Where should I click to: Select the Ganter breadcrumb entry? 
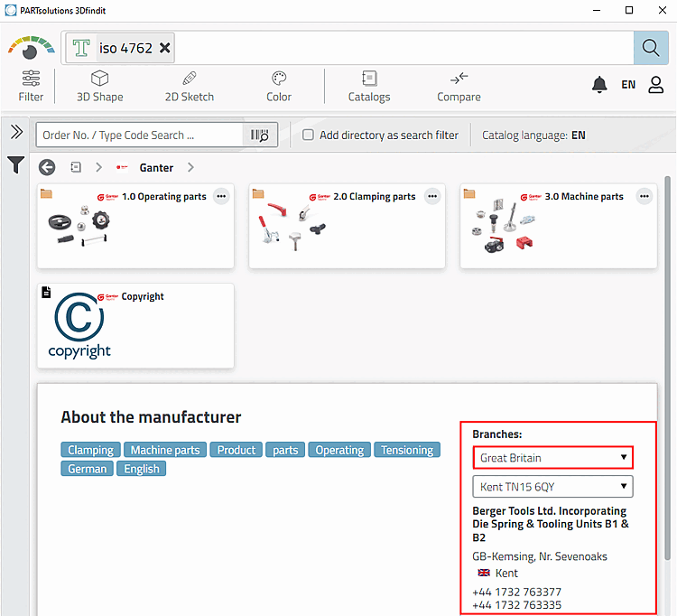(x=156, y=168)
